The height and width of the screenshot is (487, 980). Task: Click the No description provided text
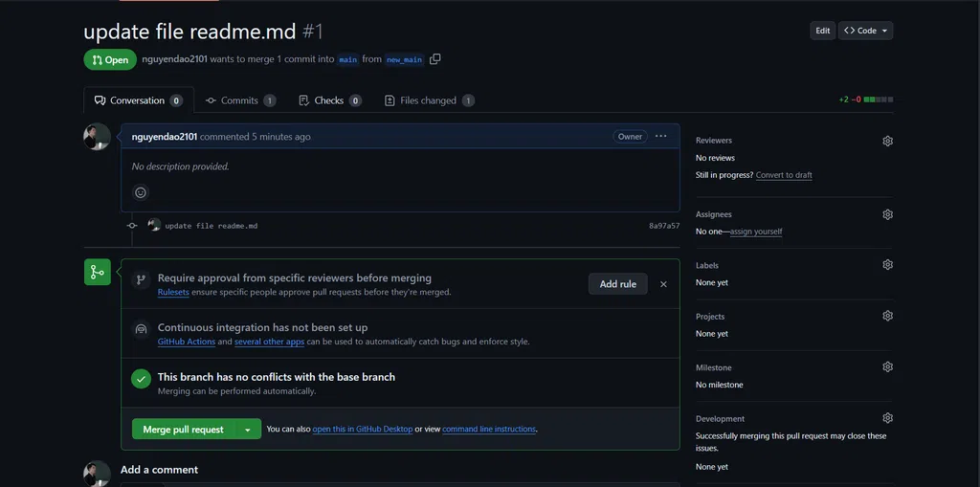click(x=181, y=166)
